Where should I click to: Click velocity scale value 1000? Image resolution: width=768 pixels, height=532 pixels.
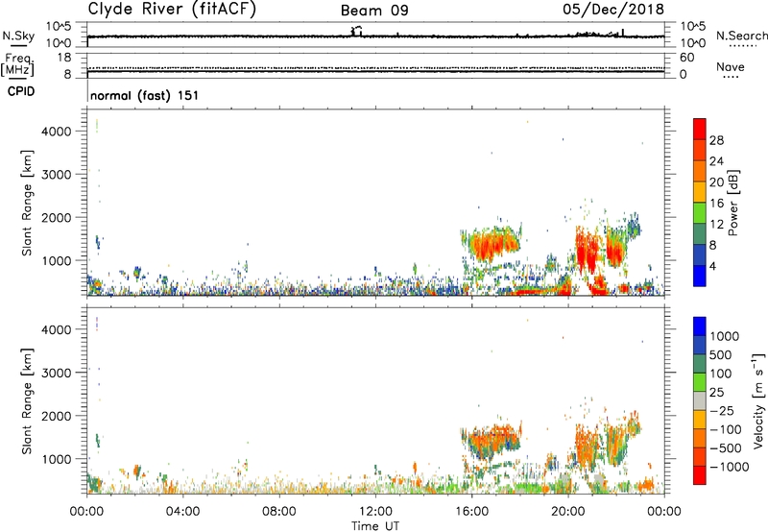tap(725, 336)
